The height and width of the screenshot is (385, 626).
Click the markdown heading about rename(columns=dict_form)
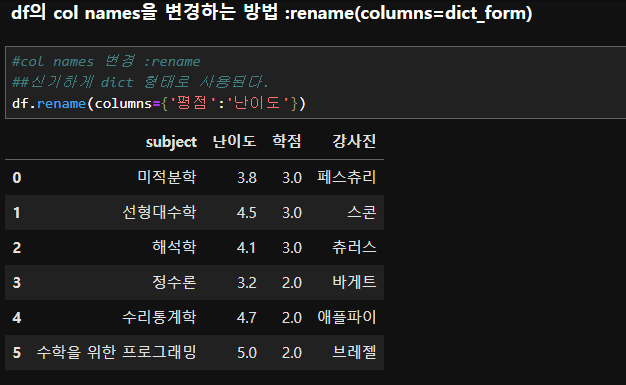point(271,13)
